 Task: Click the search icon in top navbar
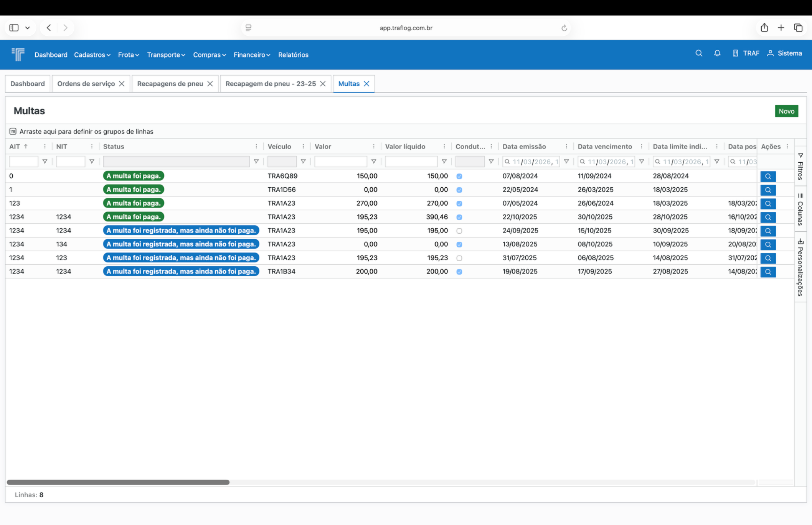pos(699,53)
